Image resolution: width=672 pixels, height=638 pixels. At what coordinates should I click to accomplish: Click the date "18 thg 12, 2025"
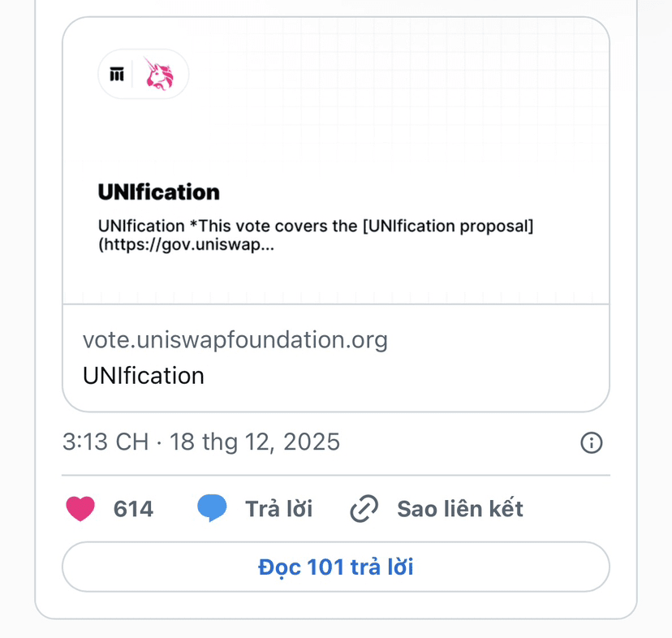(253, 442)
